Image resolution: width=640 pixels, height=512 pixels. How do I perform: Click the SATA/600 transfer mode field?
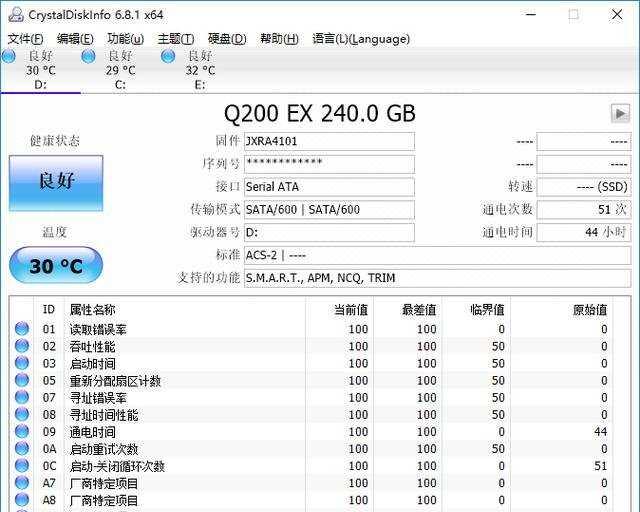329,210
